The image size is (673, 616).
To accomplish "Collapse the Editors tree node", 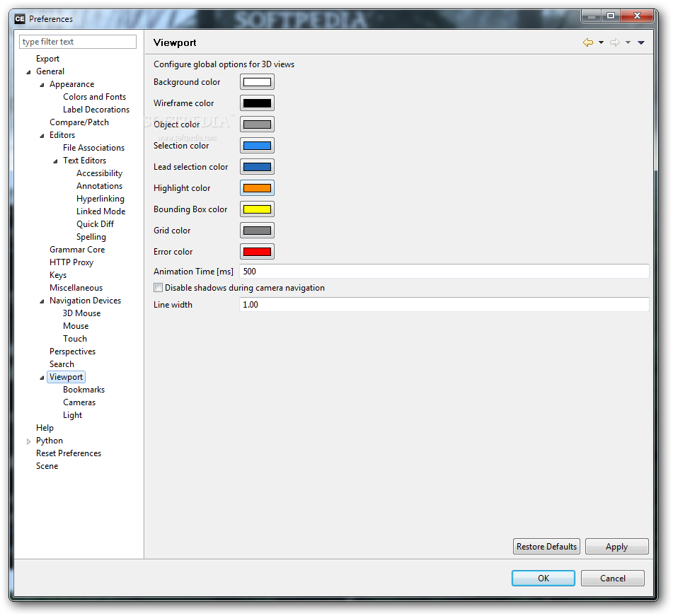I will pyautogui.click(x=42, y=136).
